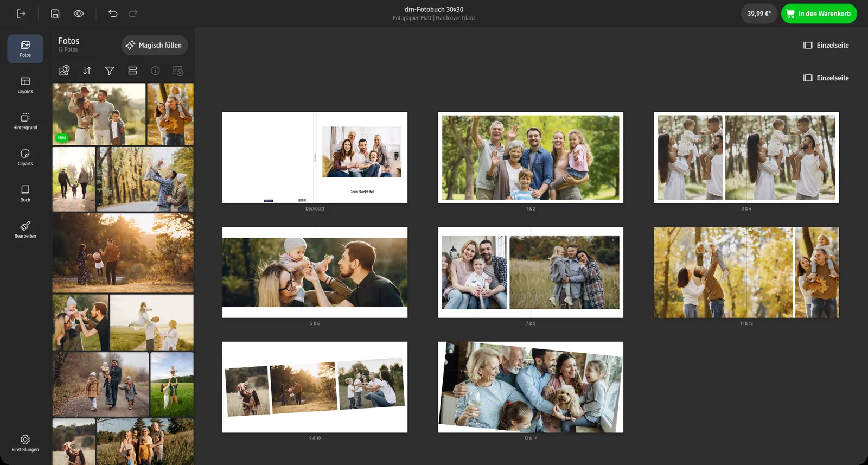Switch photo list view layout
This screenshot has width=868, height=465.
(132, 71)
